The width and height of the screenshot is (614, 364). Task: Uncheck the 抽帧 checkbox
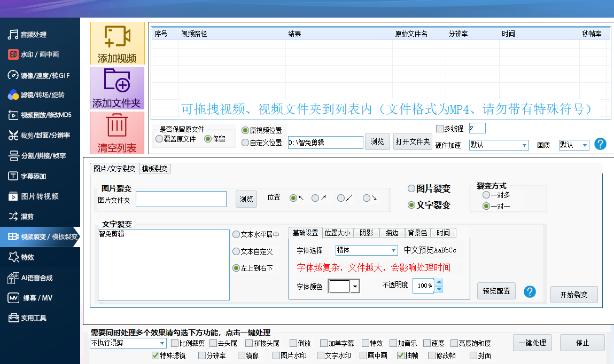(x=400, y=355)
